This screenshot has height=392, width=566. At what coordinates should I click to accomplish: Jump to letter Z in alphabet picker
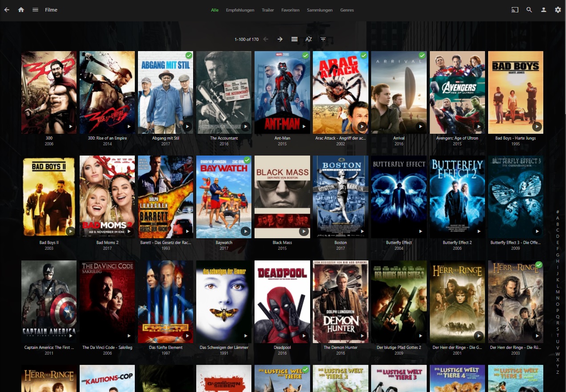click(x=558, y=372)
